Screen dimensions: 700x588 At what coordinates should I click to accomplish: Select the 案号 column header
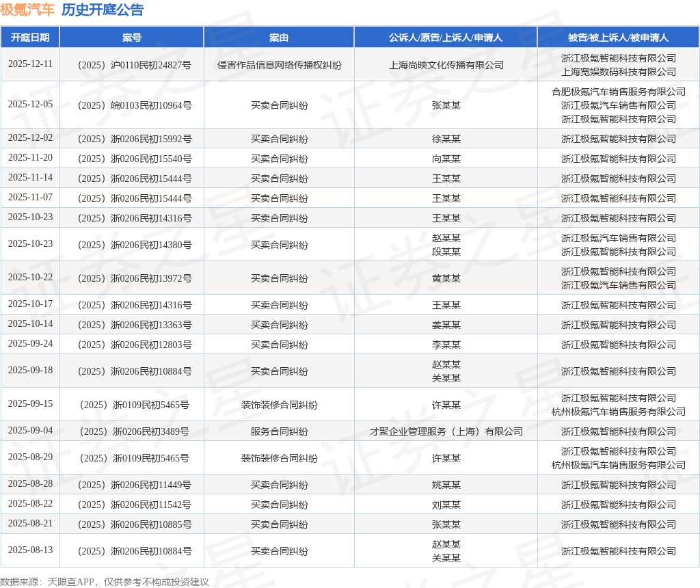[x=132, y=38]
